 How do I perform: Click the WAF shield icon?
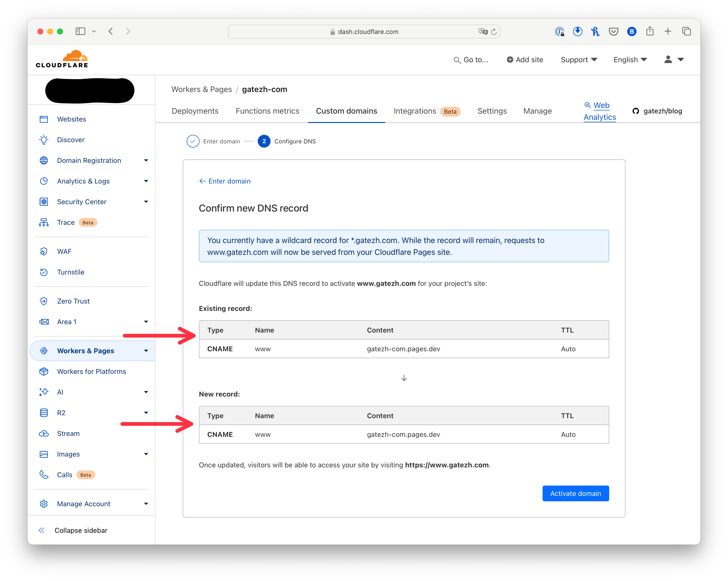coord(44,252)
